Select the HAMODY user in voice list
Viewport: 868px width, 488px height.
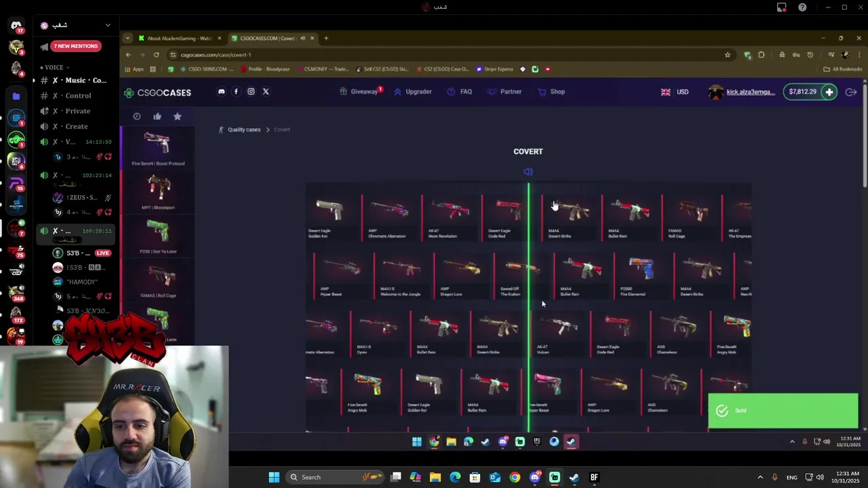pyautogui.click(x=81, y=282)
